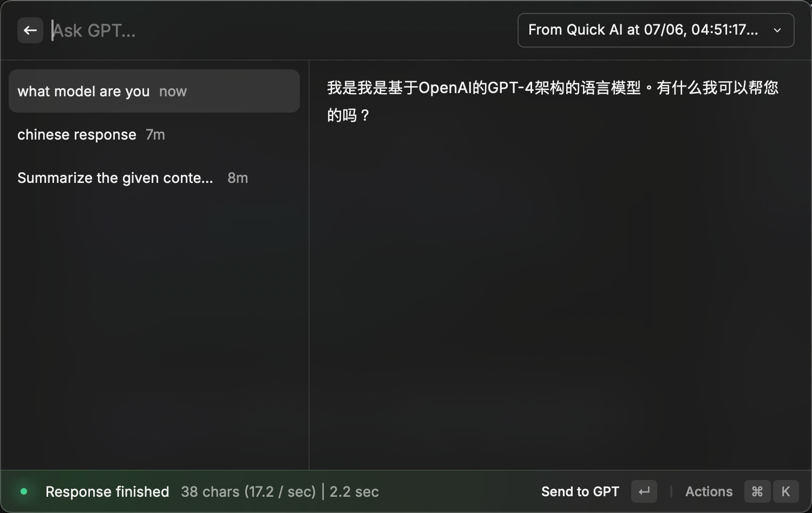Click the GPT-4 Chinese response text

(x=552, y=100)
